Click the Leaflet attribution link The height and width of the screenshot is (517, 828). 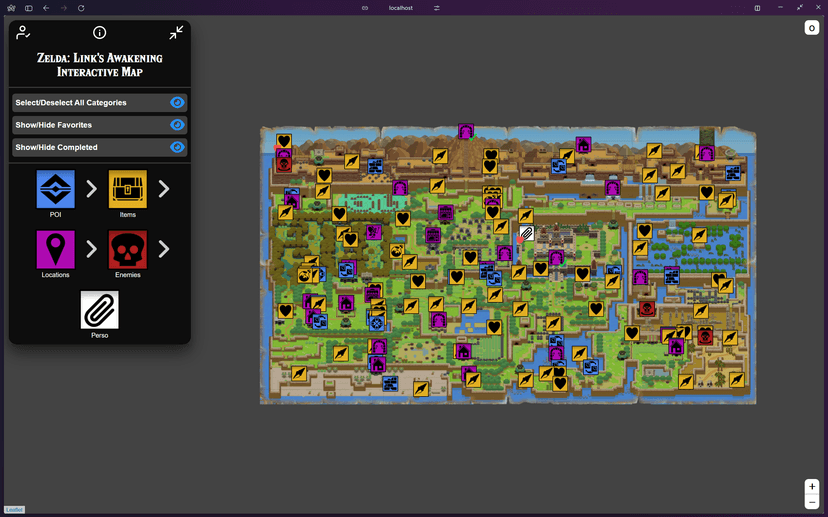(x=14, y=510)
